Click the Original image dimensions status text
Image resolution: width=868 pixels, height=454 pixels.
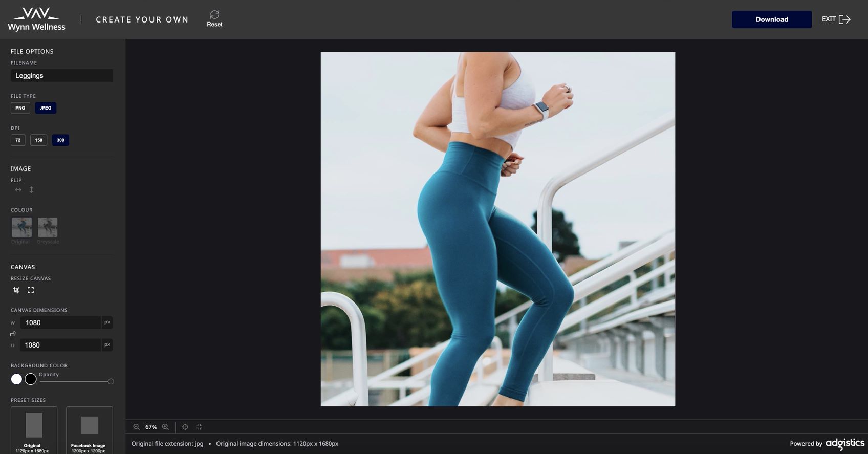click(277, 444)
